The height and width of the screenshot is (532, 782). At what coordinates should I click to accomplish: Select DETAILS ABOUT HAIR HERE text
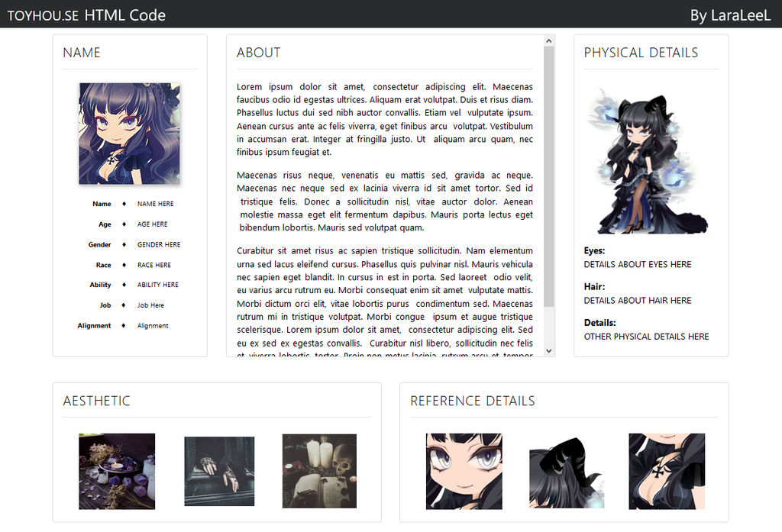638,301
